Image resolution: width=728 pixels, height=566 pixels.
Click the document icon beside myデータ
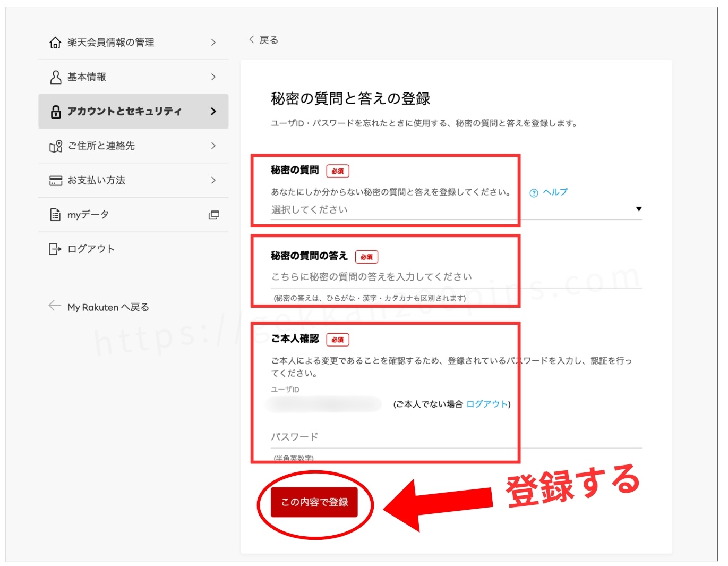pyautogui.click(x=55, y=215)
